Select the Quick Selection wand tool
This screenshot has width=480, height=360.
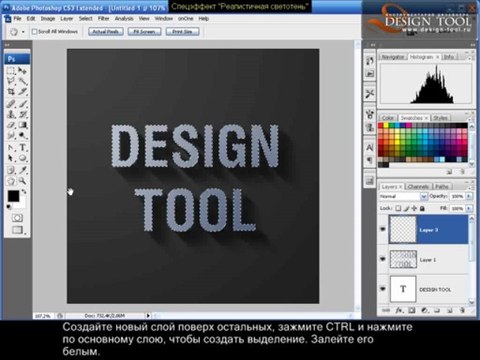pos(22,81)
